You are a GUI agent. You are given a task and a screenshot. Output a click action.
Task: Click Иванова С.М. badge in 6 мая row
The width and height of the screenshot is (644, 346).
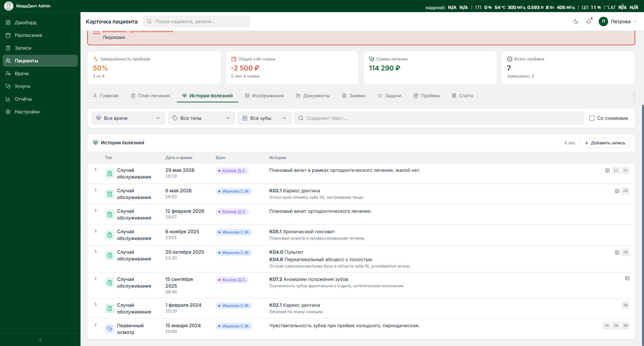pos(234,191)
